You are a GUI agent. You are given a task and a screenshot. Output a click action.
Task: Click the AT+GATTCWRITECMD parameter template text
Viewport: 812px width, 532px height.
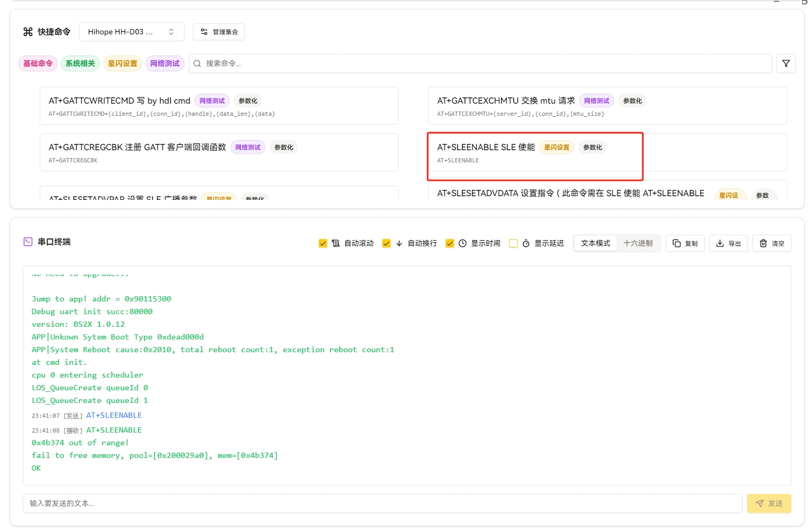162,114
